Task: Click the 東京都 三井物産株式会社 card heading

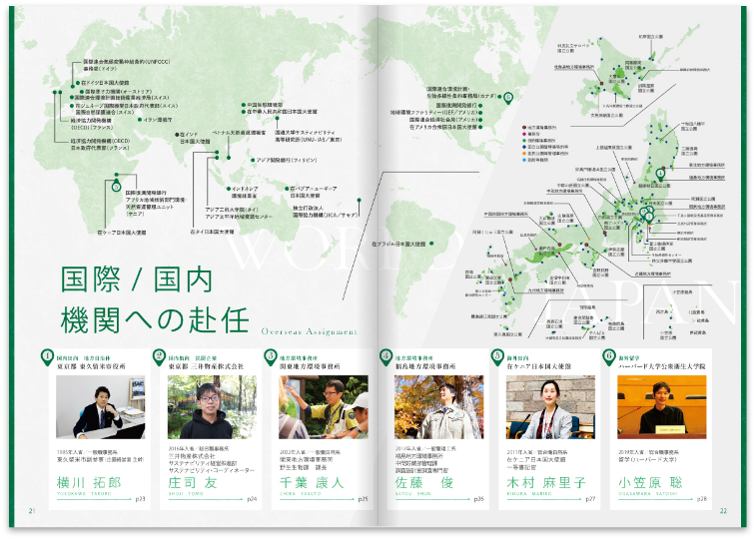Action: coord(206,366)
